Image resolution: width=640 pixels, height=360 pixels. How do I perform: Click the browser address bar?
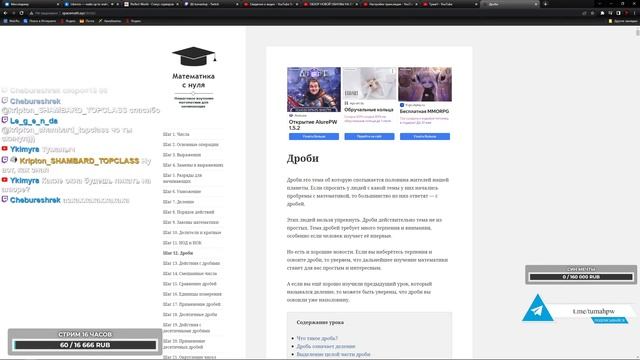pos(302,13)
